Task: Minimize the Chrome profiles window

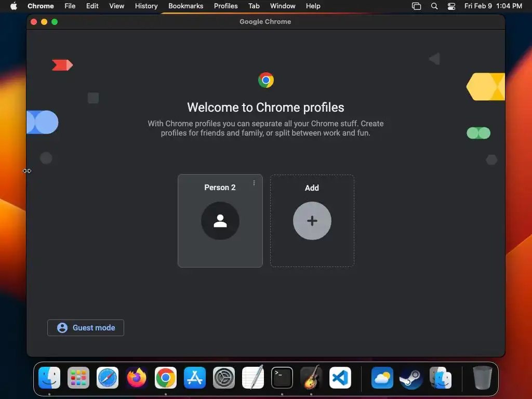Action: 44,22
